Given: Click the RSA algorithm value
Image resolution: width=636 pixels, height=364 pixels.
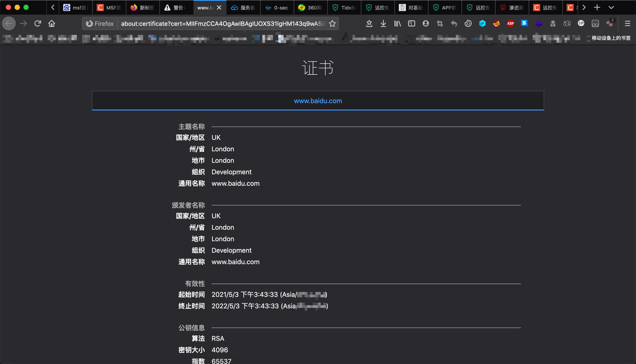Looking at the screenshot, I should coord(218,339).
